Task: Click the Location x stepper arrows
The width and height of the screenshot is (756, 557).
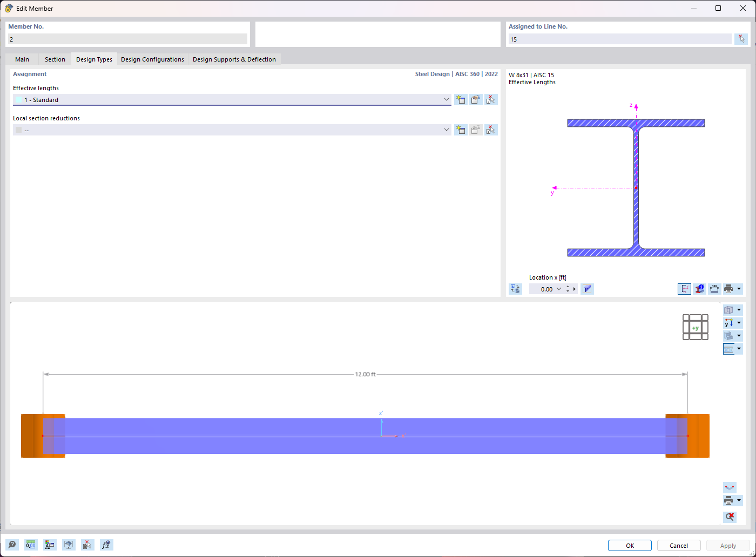Action: click(568, 289)
